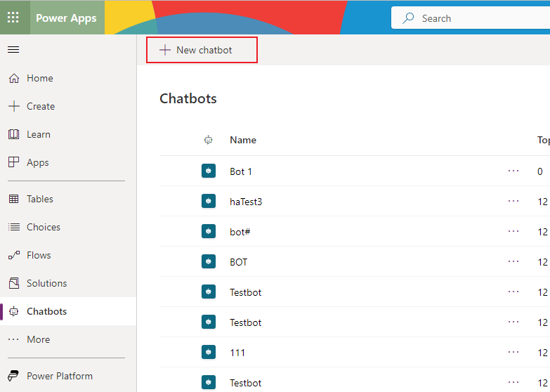Click the Power Platform icon
Screen dimensions: 550x392
(x=13, y=376)
